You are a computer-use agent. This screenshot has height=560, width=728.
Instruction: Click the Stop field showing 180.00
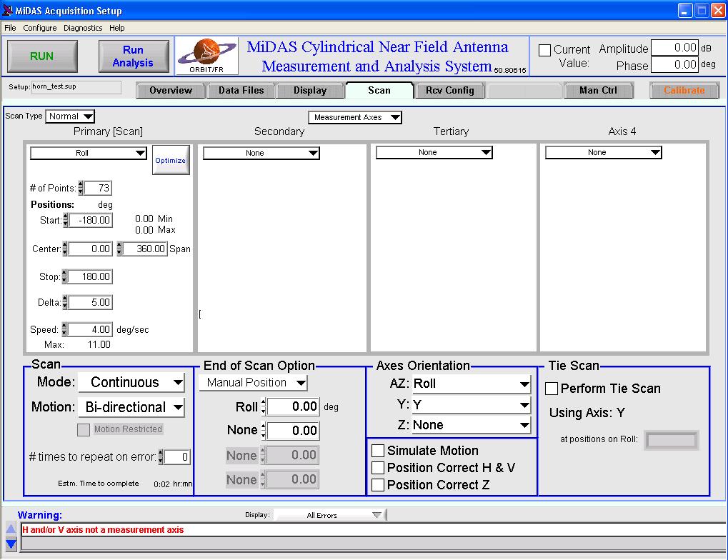pyautogui.click(x=90, y=276)
